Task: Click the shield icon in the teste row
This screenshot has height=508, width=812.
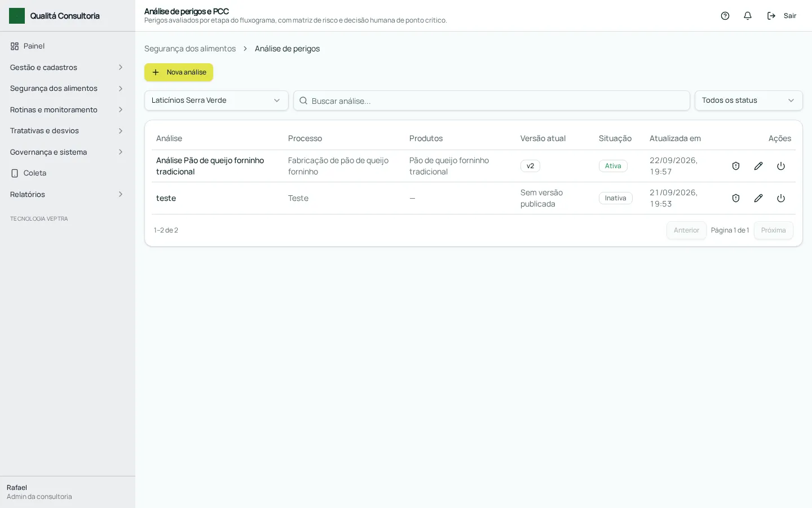Action: coord(736,198)
